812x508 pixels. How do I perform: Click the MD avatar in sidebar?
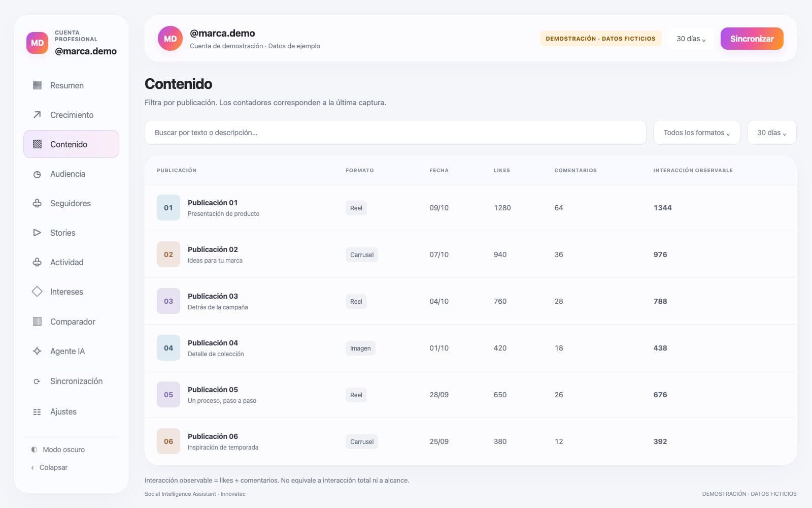[x=38, y=43]
